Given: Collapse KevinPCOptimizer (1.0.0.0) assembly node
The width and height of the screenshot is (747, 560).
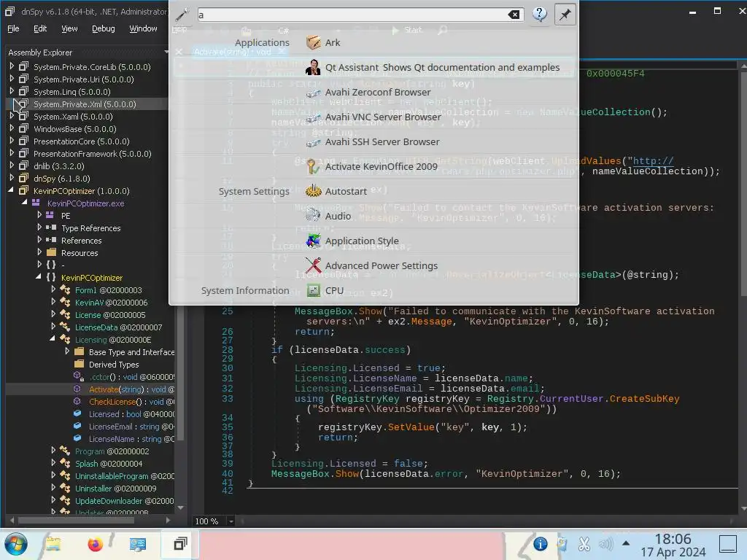Looking at the screenshot, I should pos(12,190).
